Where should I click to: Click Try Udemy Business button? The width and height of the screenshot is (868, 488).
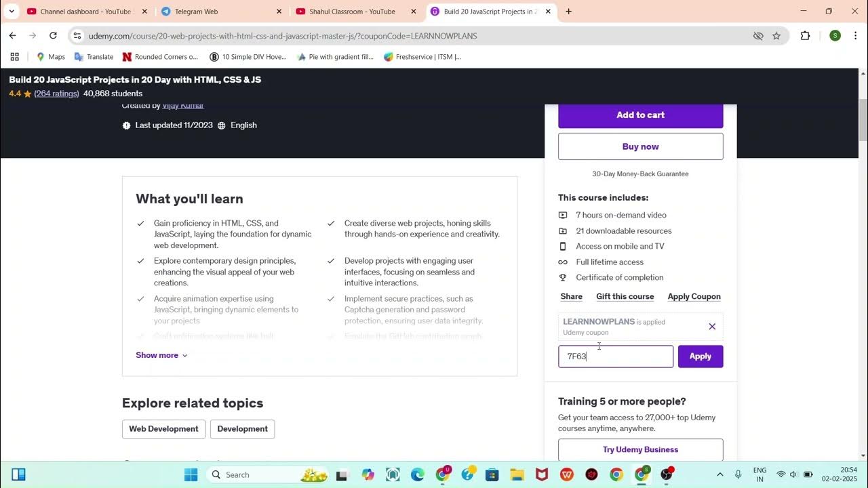pyautogui.click(x=640, y=449)
